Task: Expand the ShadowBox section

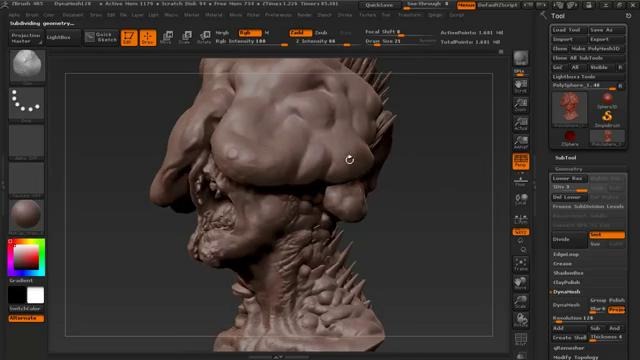Action: (568, 273)
